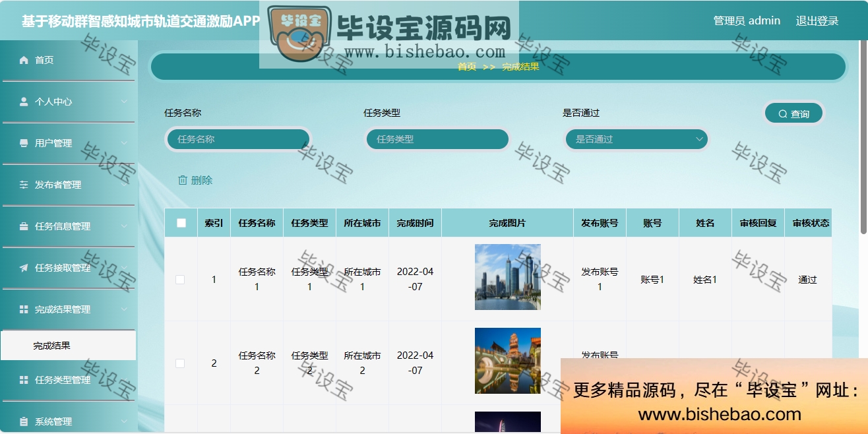Click the cell 姓名1

tap(705, 280)
